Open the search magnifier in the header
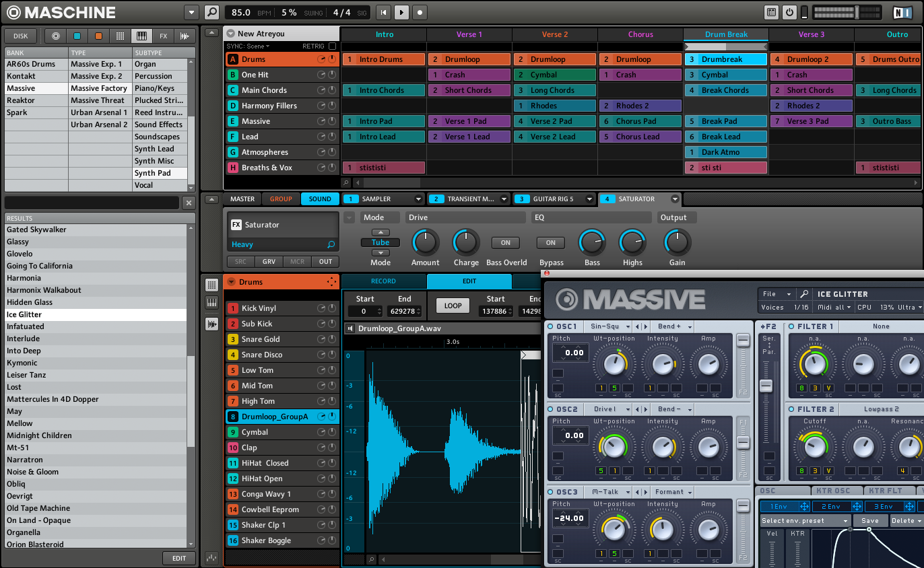This screenshot has height=568, width=924. (211, 12)
